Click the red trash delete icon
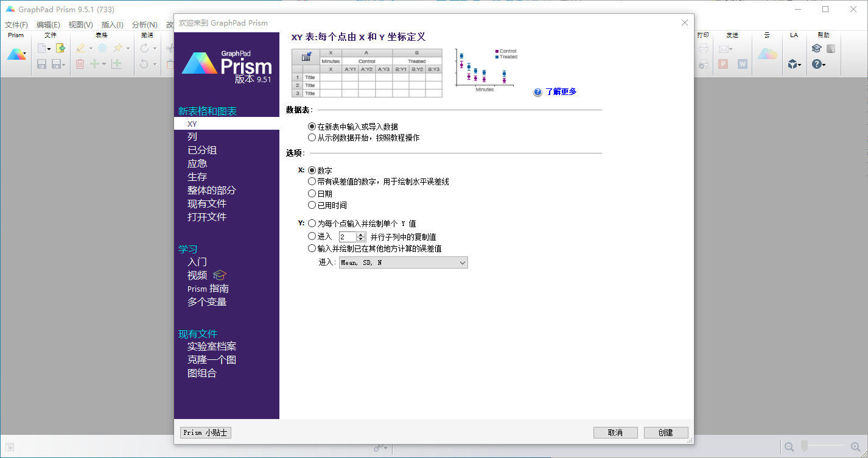The height and width of the screenshot is (458, 868). pos(80,64)
